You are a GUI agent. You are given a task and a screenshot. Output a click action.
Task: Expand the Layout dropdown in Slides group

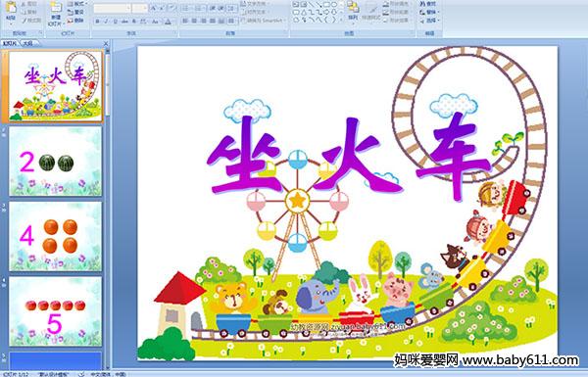pyautogui.click(x=76, y=4)
